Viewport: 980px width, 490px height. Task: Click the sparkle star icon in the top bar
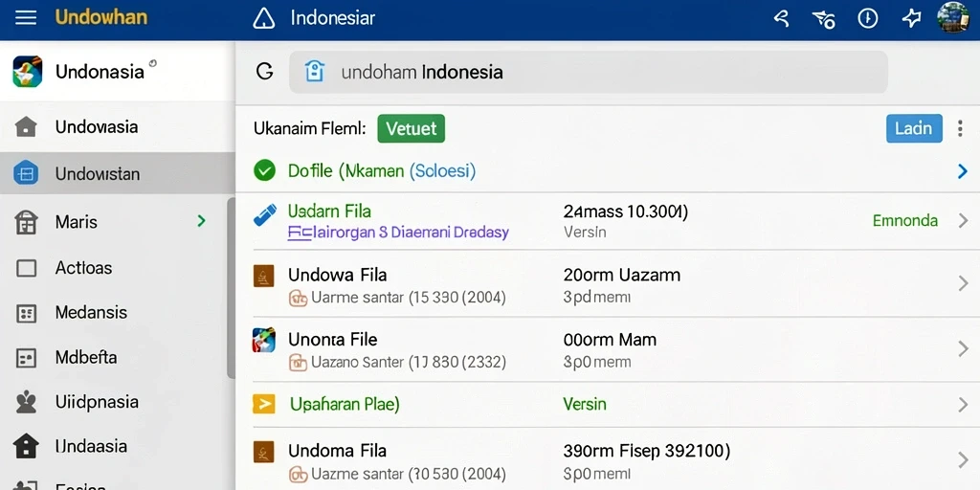pos(911,18)
